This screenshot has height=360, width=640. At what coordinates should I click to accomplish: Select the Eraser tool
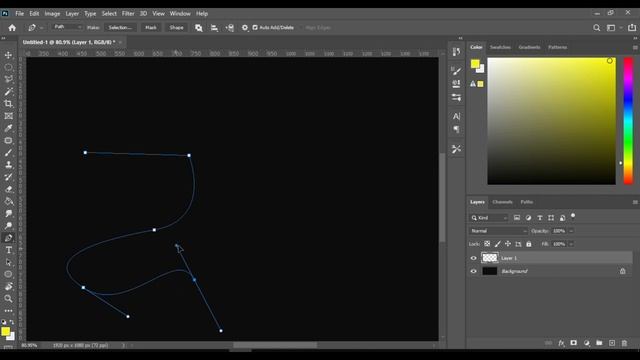(x=8, y=189)
